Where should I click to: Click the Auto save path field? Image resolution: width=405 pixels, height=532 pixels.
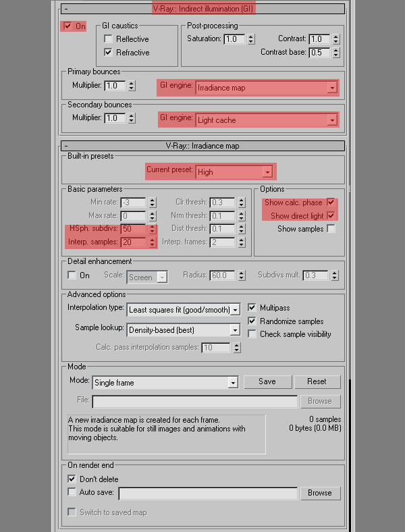click(x=208, y=494)
